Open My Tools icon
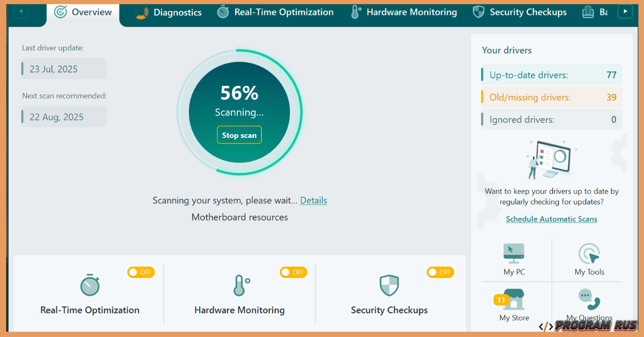 pyautogui.click(x=589, y=253)
